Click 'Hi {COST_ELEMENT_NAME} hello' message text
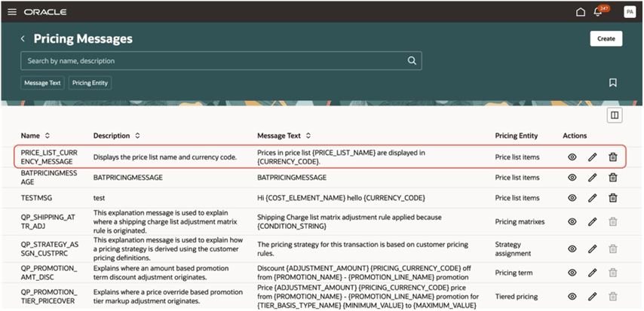 [x=341, y=198]
